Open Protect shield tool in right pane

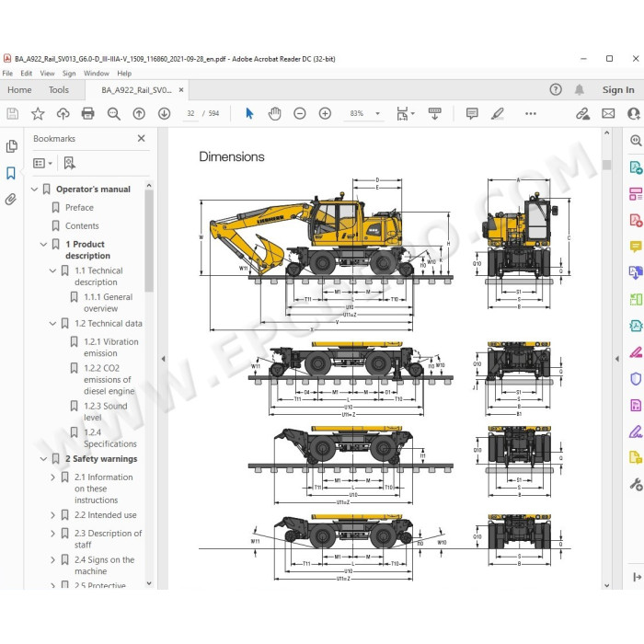coord(636,379)
